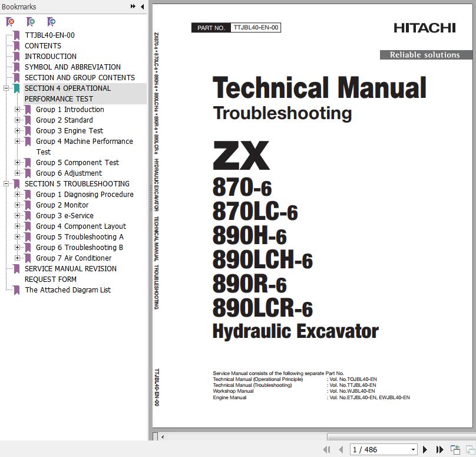Expand Group 4 Machine Performance Test
Screen dimensions: 476x457
pos(17,142)
